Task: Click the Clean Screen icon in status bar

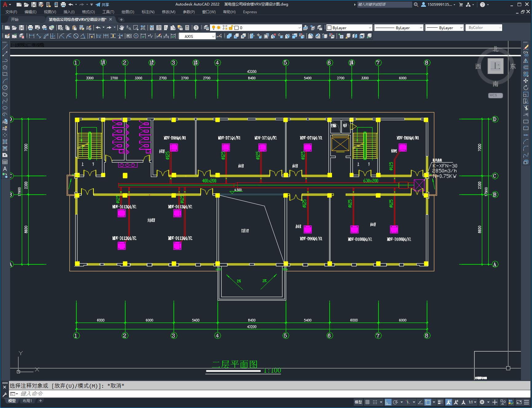Action: click(519, 402)
